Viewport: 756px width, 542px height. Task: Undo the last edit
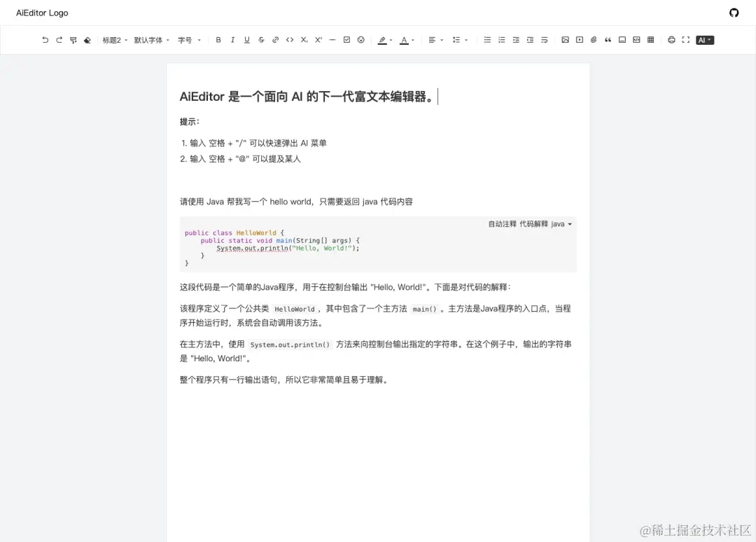(45, 40)
